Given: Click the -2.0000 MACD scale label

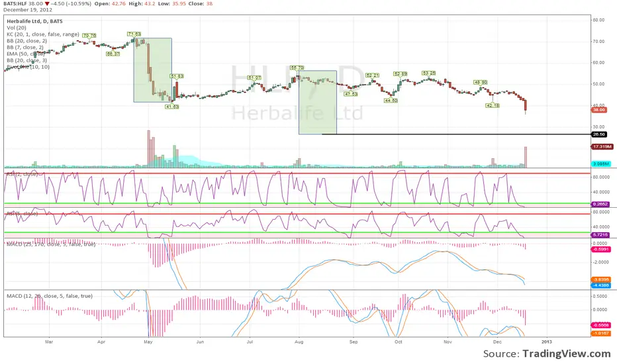Looking at the screenshot, I should (601, 262).
